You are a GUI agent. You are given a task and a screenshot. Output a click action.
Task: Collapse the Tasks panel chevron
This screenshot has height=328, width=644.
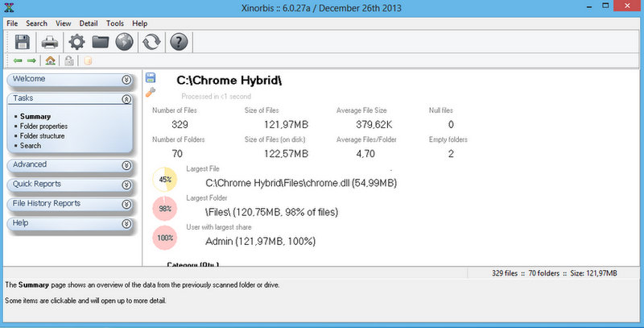click(x=126, y=99)
